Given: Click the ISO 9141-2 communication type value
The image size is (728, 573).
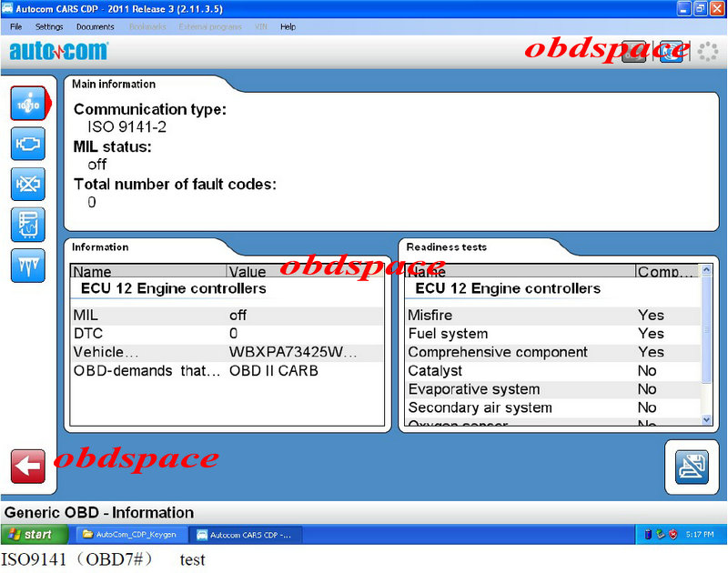Looking at the screenshot, I should click(126, 127).
